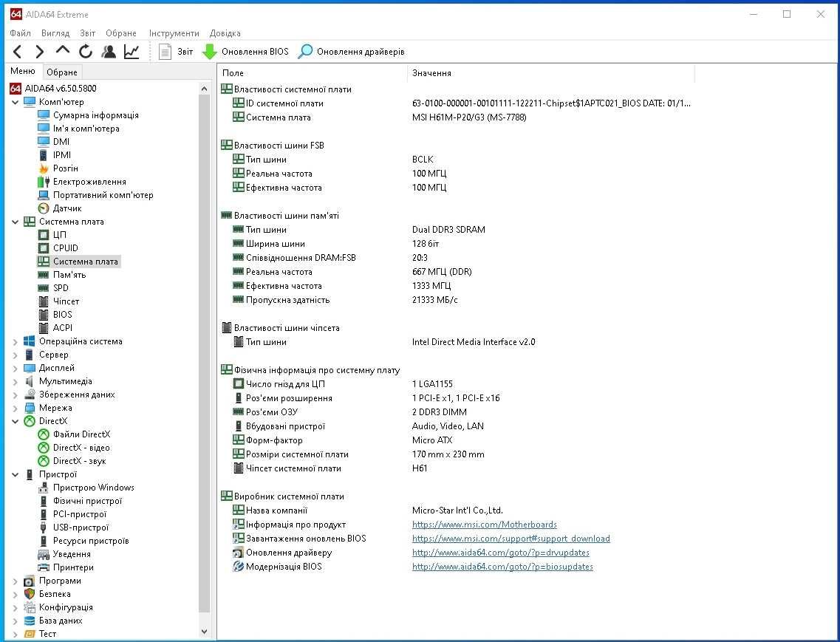Viewport: 840px width, 642px height.
Task: Select the ЦП processor item
Action: coord(52,235)
